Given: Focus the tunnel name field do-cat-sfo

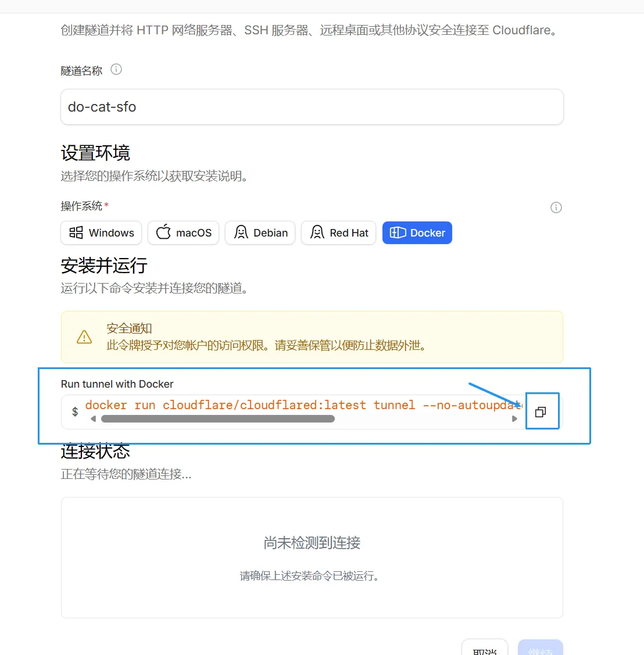Looking at the screenshot, I should coord(312,107).
